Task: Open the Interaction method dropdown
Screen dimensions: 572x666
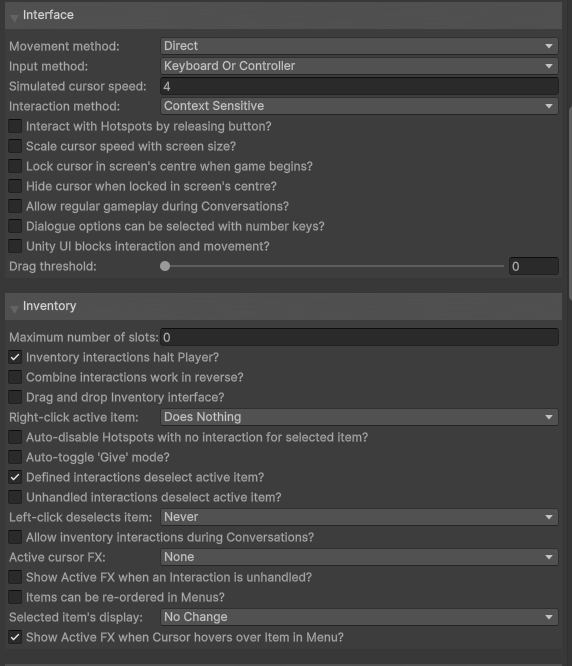Action: 359,106
